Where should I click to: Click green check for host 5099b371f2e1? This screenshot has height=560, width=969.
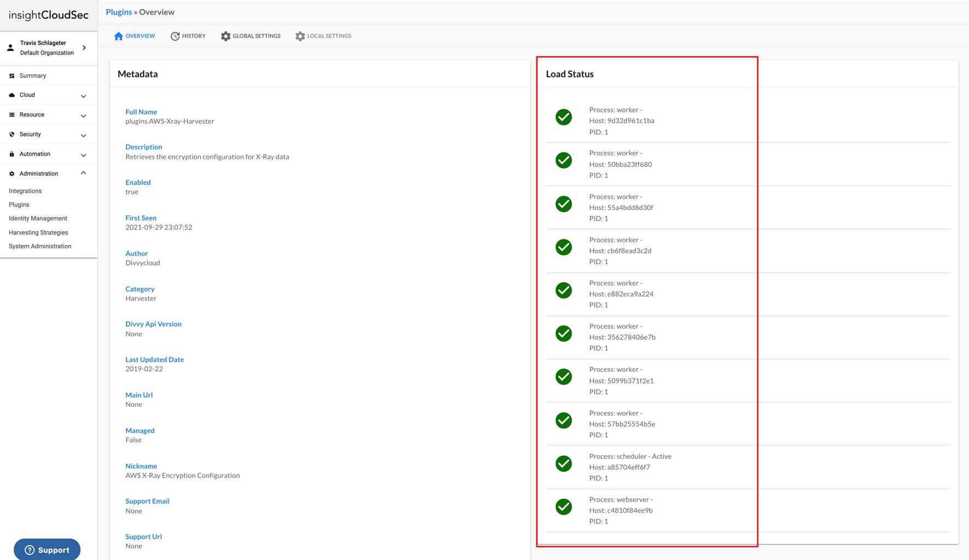tap(564, 377)
